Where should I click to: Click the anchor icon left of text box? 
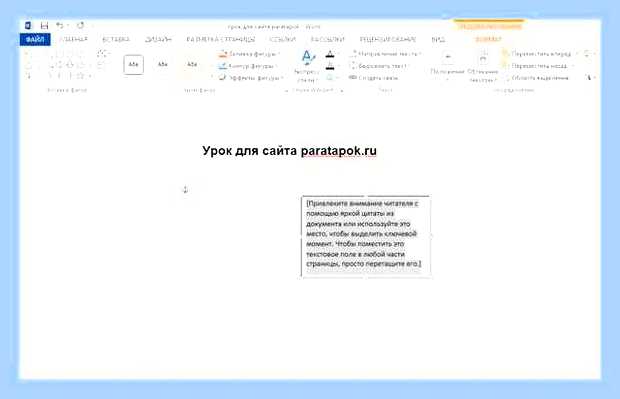click(x=185, y=189)
